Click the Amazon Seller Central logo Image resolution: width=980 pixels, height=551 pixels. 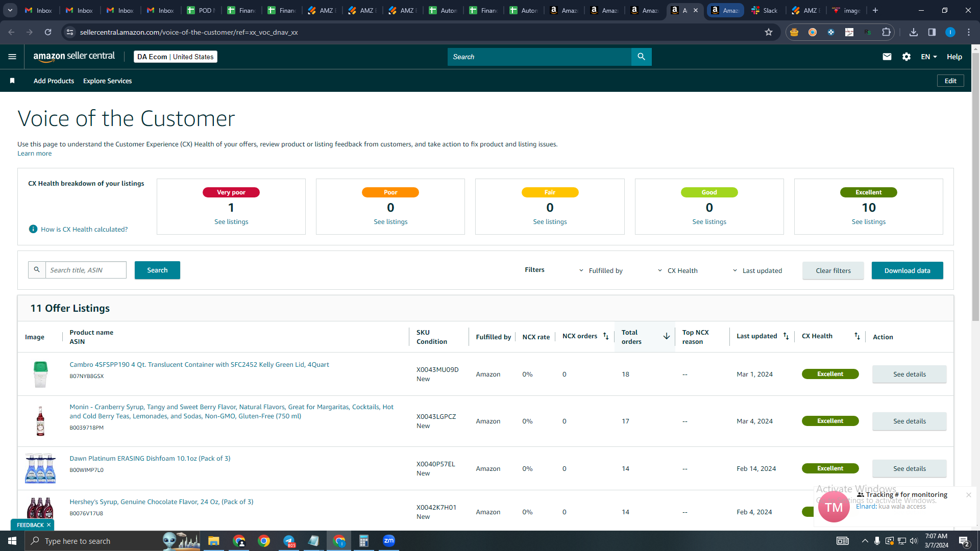point(75,57)
